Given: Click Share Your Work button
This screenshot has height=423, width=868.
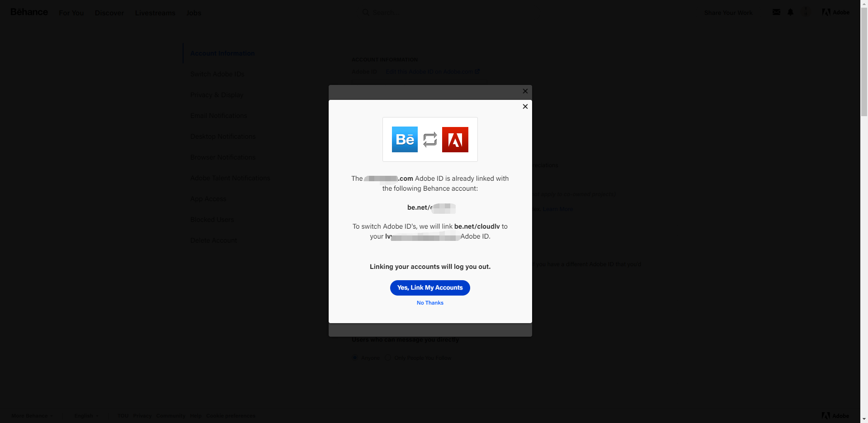Looking at the screenshot, I should pos(728,13).
